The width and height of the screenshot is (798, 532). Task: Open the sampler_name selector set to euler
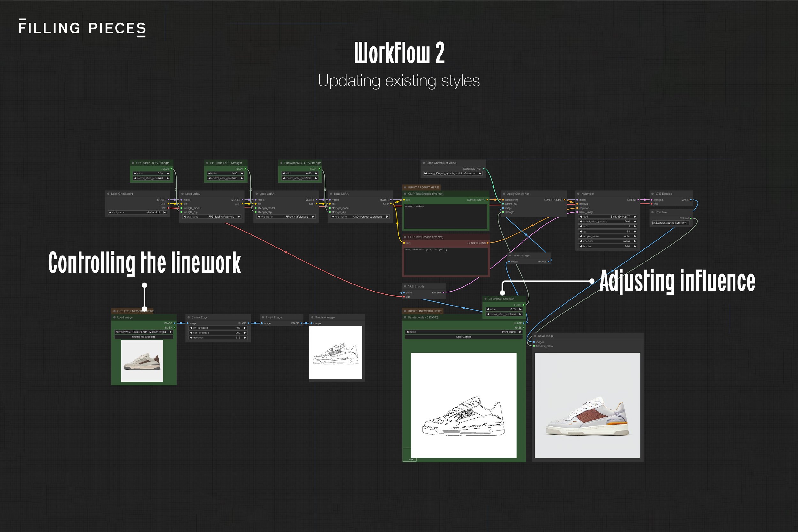tap(608, 236)
